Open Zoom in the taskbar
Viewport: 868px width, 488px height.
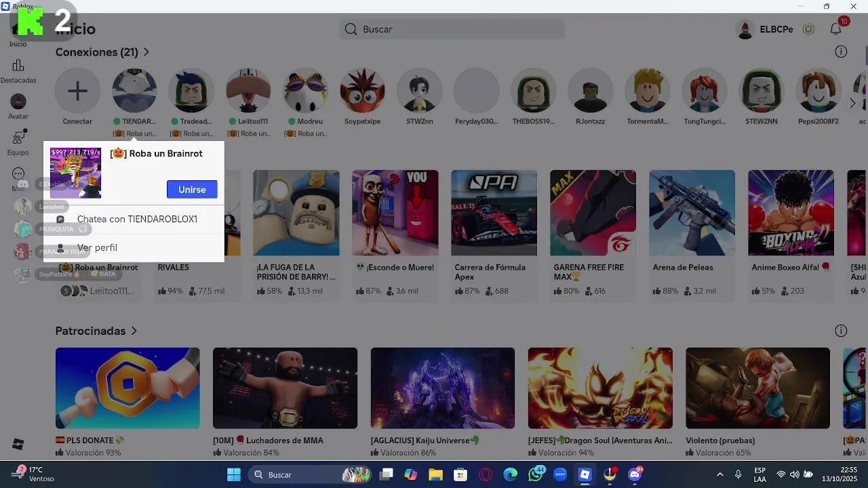560,474
